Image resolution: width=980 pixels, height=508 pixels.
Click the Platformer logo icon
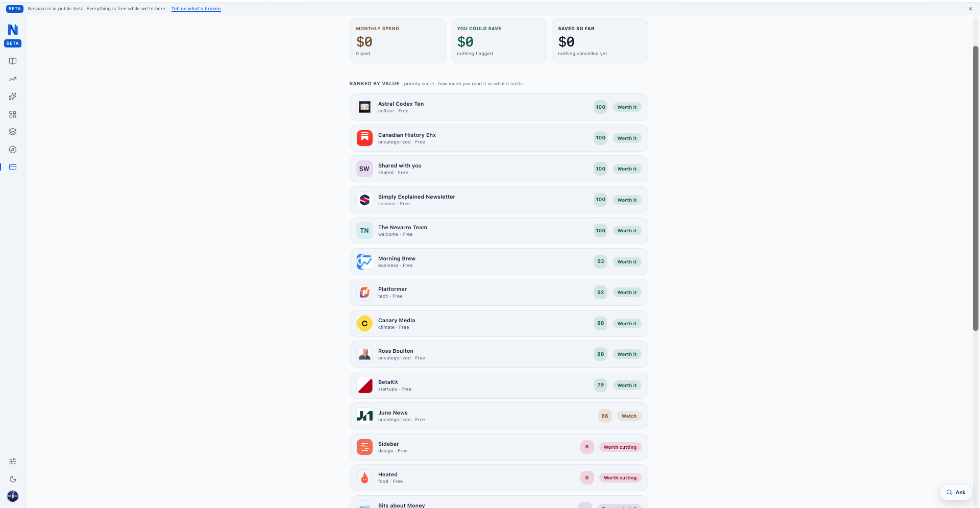click(364, 293)
